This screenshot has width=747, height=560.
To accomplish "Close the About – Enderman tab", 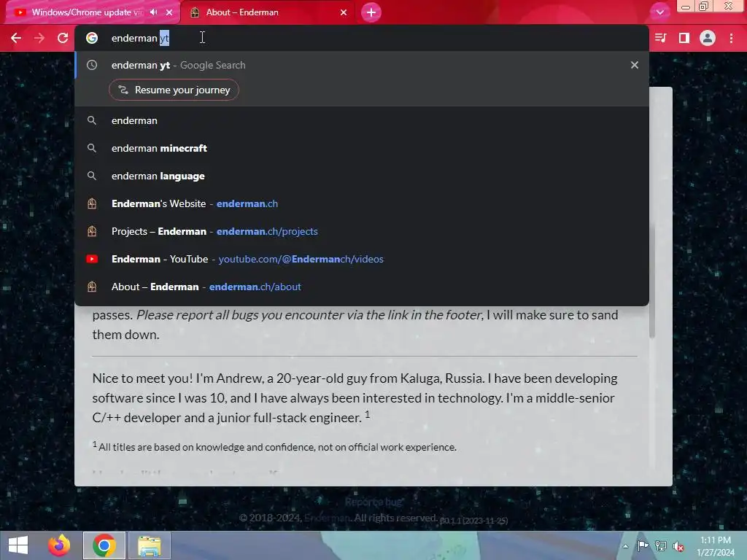I will coord(344,12).
